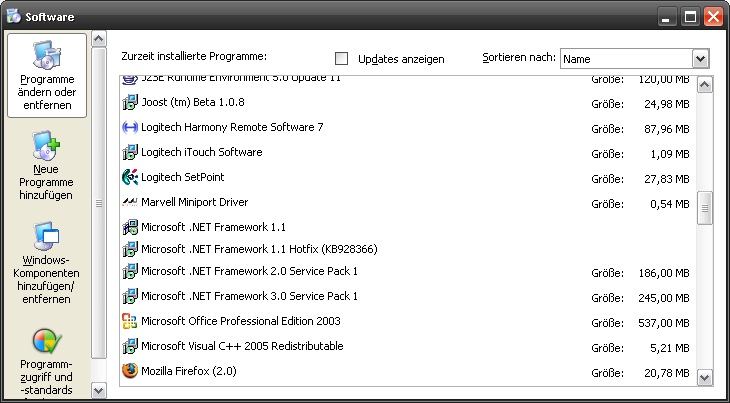This screenshot has width=730, height=403.
Task: Click Zurzeit installierte Programme label
Action: [x=194, y=56]
